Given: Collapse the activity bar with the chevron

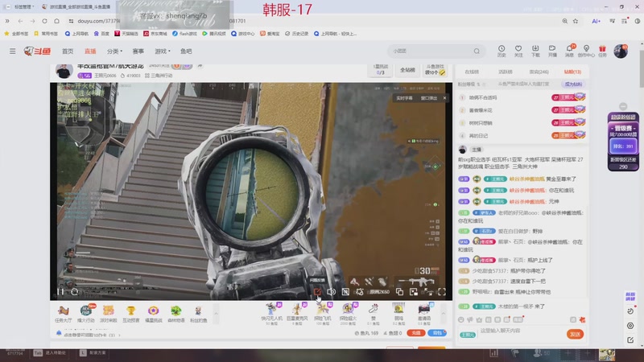Looking at the screenshot, I should (x=216, y=314).
